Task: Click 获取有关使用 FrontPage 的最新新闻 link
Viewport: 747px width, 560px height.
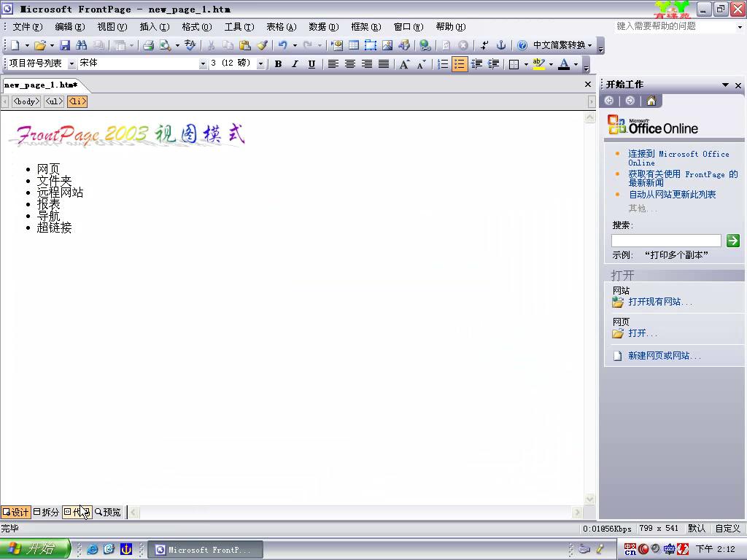Action: pyautogui.click(x=683, y=178)
